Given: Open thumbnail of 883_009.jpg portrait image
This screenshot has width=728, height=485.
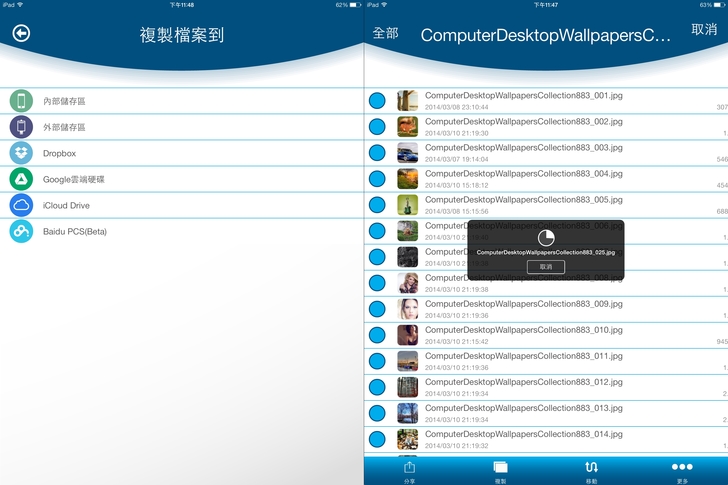Looking at the screenshot, I should click(x=408, y=309).
